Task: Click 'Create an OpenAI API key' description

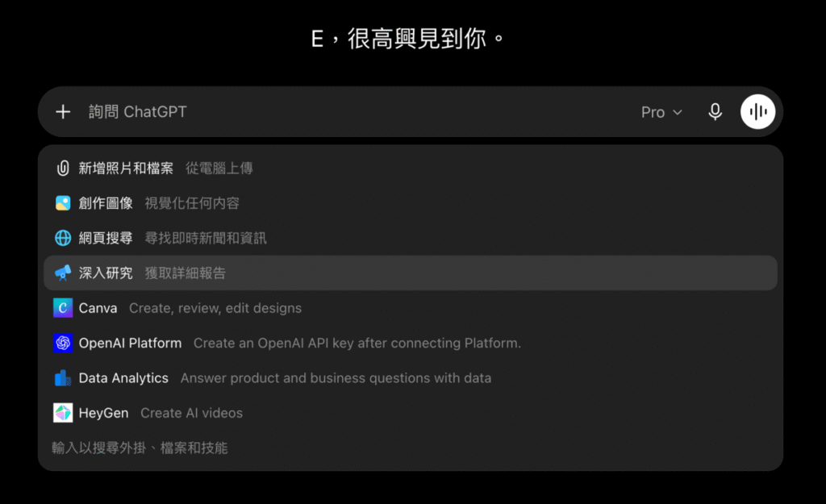Action: (x=357, y=343)
